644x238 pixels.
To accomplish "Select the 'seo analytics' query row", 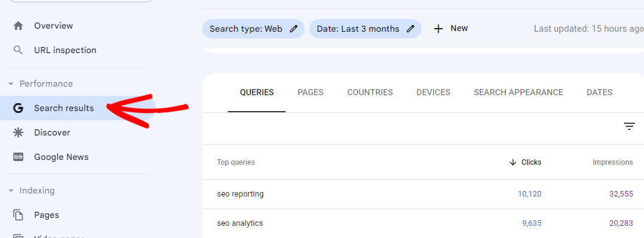I will [423, 223].
